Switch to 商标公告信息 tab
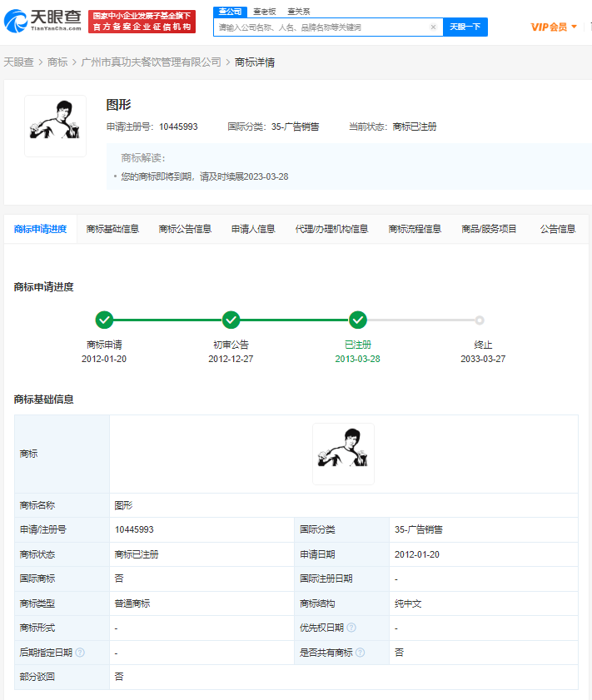Viewport: 592px width, 700px height. pyautogui.click(x=185, y=229)
